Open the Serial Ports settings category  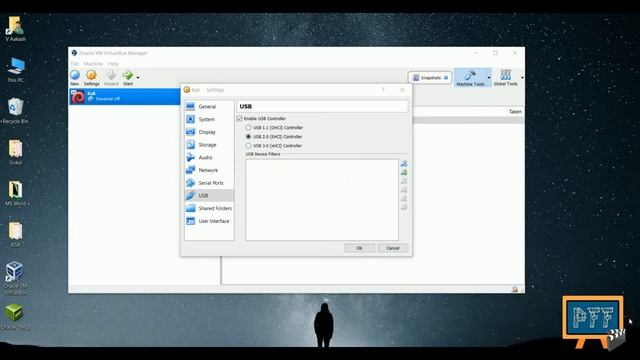click(x=209, y=183)
